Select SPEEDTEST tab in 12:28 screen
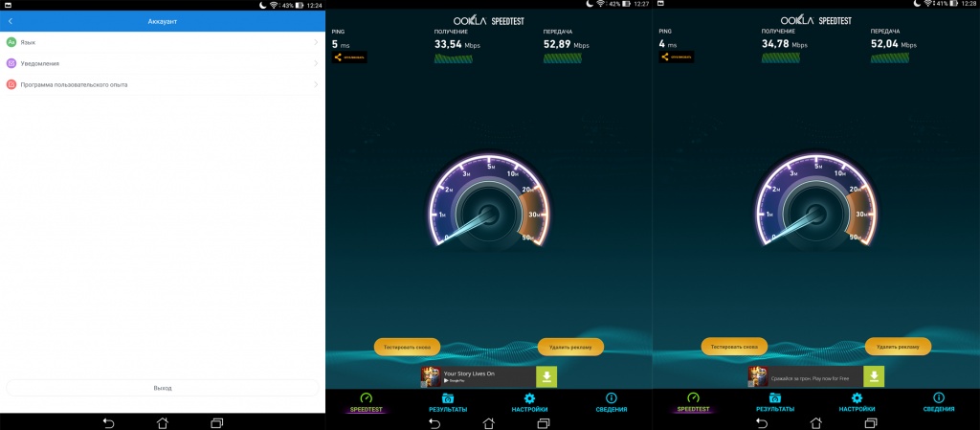The width and height of the screenshot is (980, 430). point(693,403)
